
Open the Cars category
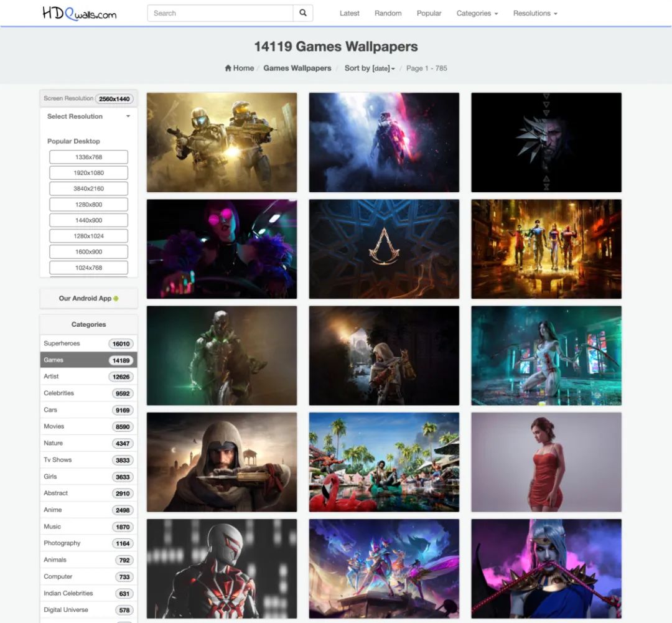click(89, 410)
